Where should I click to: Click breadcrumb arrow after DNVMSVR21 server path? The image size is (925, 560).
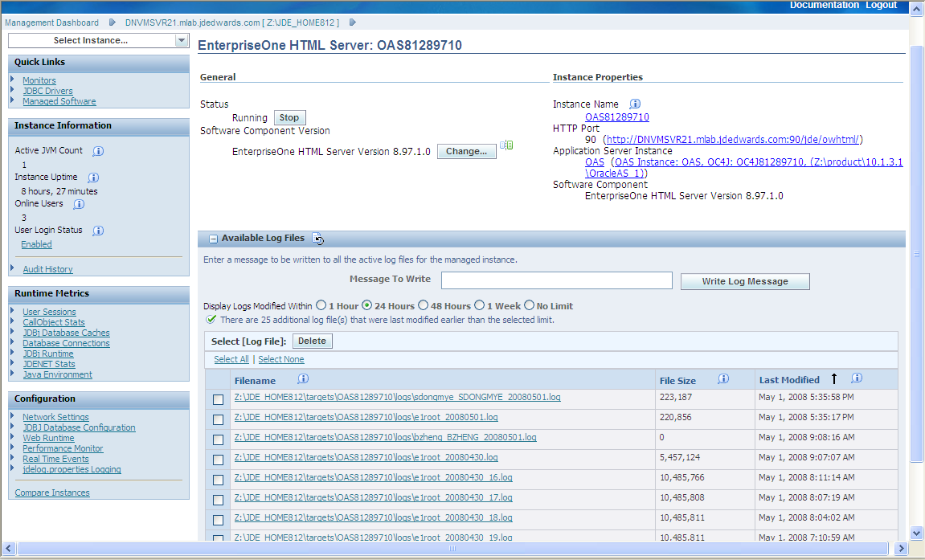[353, 22]
